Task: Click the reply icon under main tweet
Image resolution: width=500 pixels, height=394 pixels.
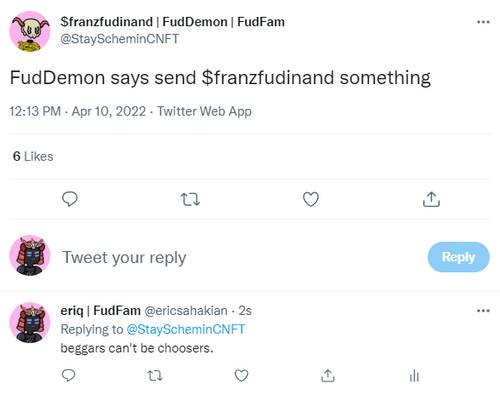Action: (70, 199)
